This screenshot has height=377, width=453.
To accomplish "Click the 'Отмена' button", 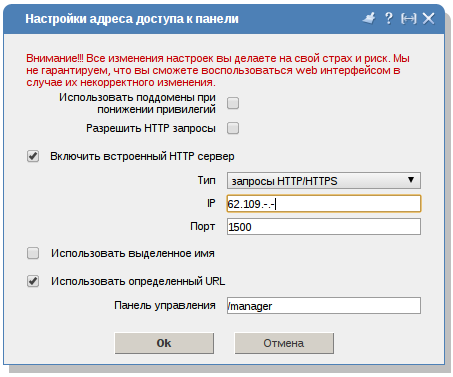I will [x=284, y=343].
